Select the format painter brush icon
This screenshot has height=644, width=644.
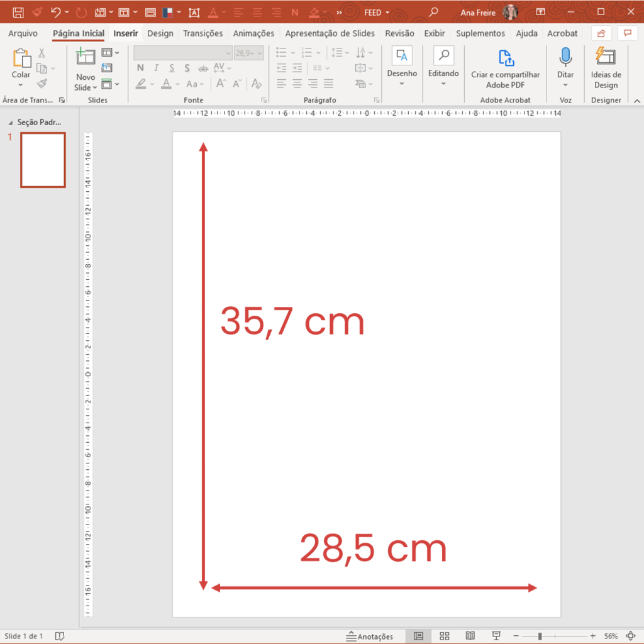pyautogui.click(x=42, y=84)
